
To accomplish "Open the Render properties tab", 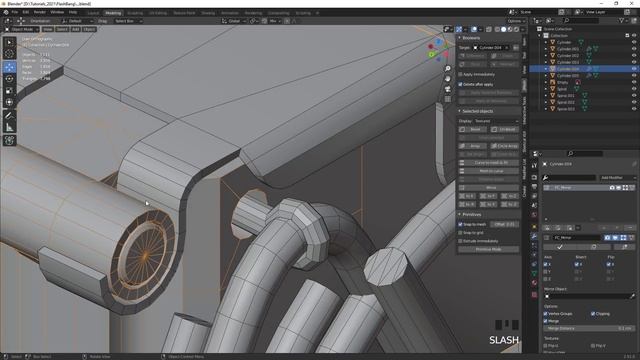I will tap(534, 177).
